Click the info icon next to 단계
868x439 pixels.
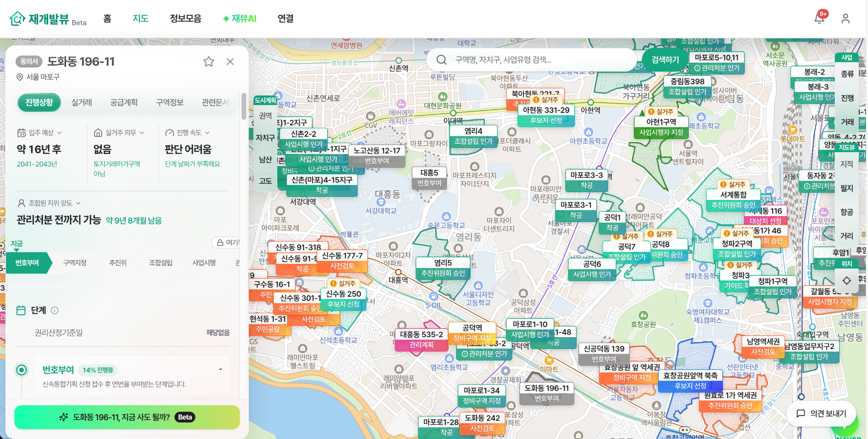[55, 310]
